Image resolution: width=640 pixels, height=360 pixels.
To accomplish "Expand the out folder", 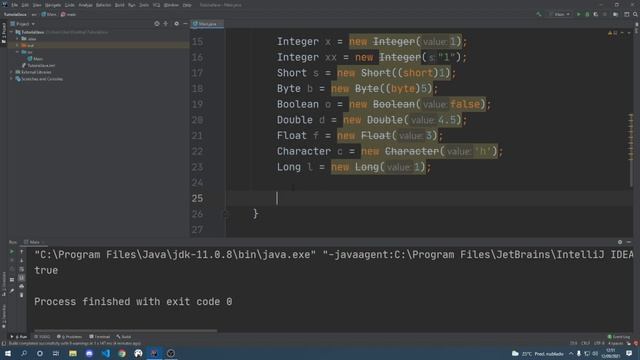I will (x=18, y=45).
